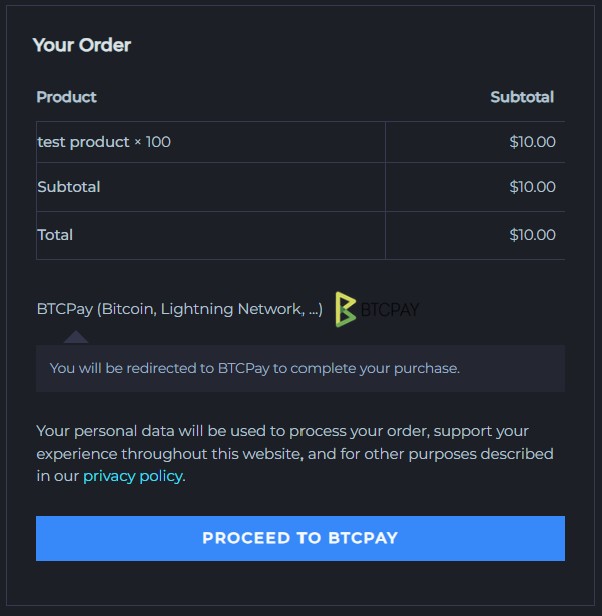The image size is (602, 616).
Task: Open the privacy policy link
Action: coord(132,476)
